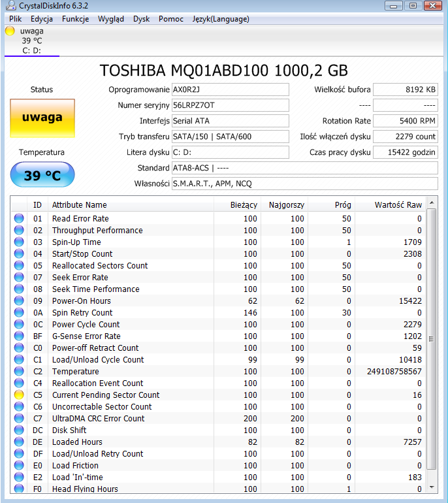Click the Rotation Rate field 5400 RPM
Screen dimensions: 448x503
406,121
